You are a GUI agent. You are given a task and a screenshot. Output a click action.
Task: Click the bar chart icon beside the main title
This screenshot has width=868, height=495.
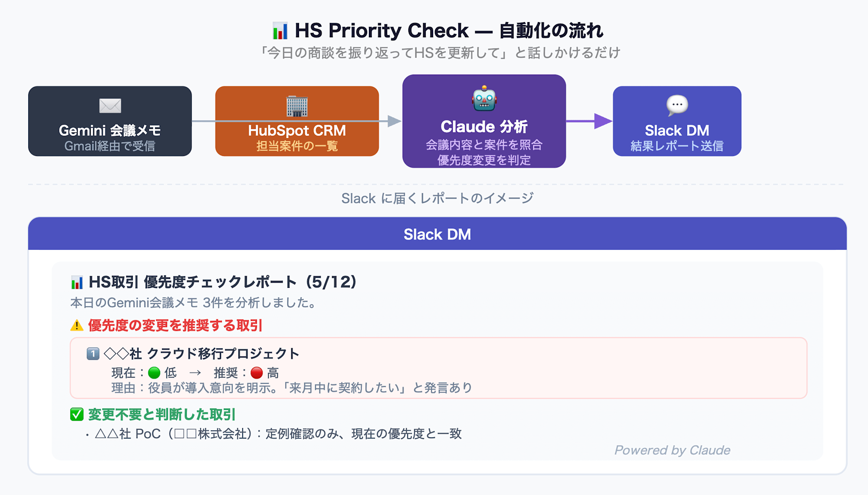coord(280,31)
